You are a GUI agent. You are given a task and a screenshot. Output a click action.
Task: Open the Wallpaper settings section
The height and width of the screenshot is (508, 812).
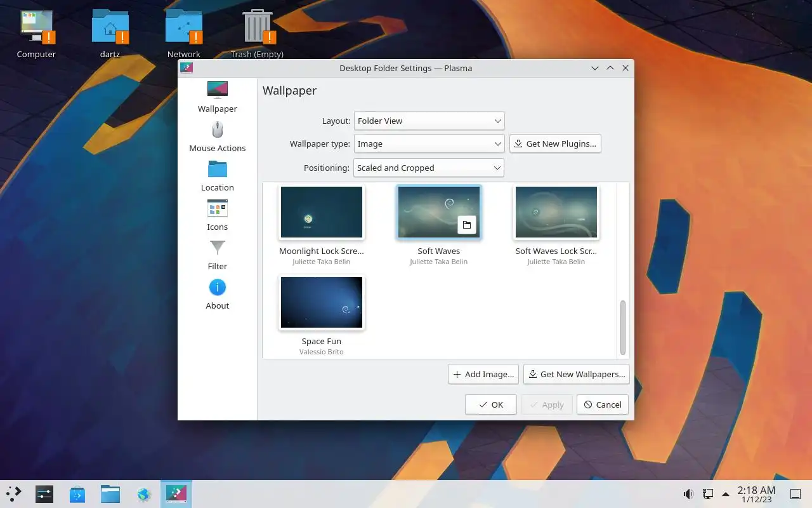[217, 97]
